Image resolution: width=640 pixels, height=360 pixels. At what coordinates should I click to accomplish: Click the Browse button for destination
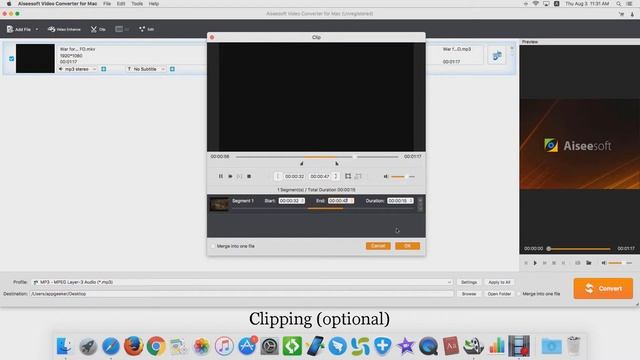click(469, 294)
